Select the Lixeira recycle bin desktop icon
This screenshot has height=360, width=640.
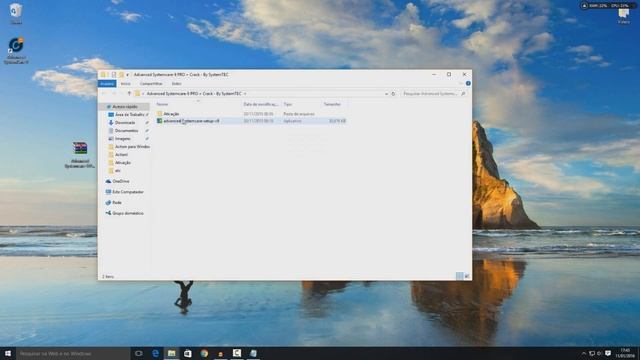[16, 13]
